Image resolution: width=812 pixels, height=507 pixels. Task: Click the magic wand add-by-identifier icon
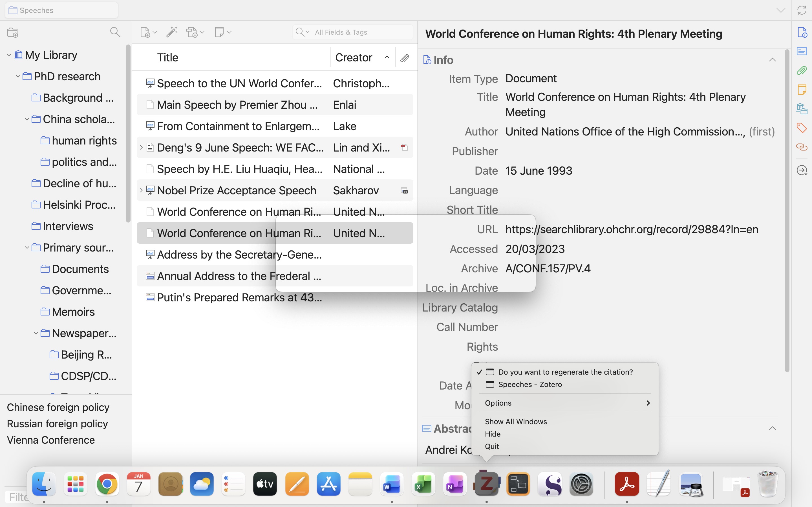172,32
